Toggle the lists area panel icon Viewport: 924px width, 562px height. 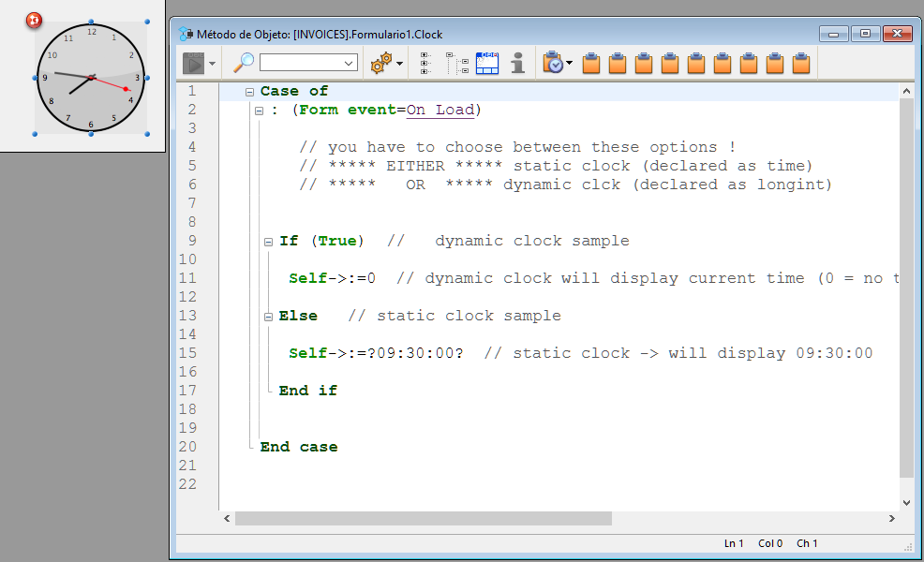(x=487, y=63)
